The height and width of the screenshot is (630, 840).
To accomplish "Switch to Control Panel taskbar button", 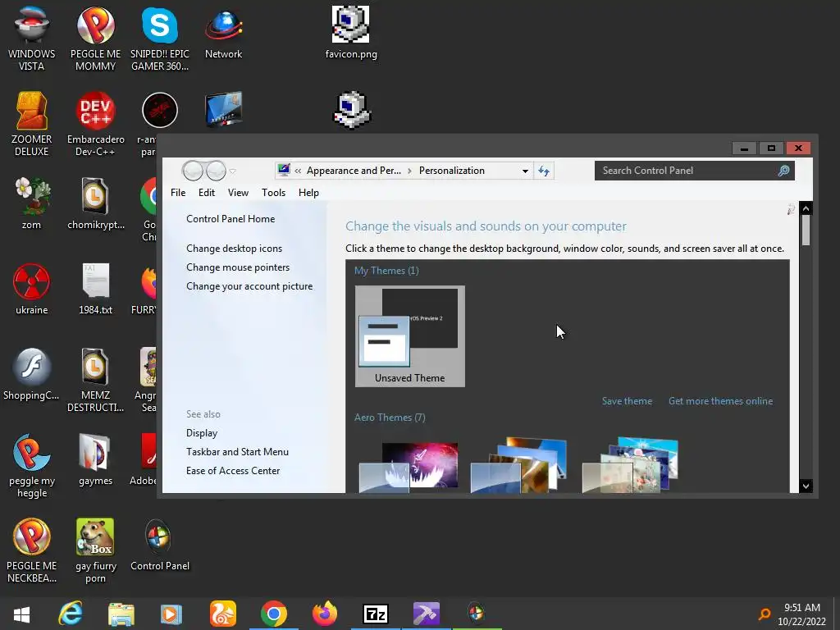I will click(x=477, y=614).
